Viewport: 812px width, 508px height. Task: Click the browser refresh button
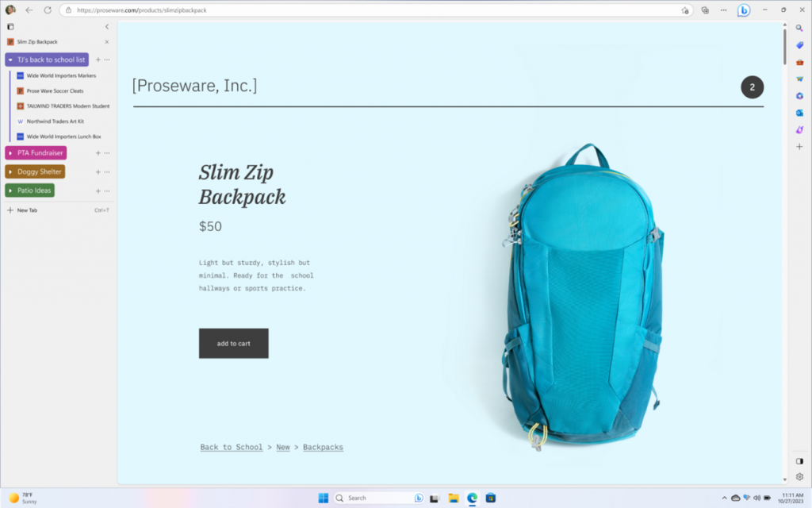[x=47, y=10]
